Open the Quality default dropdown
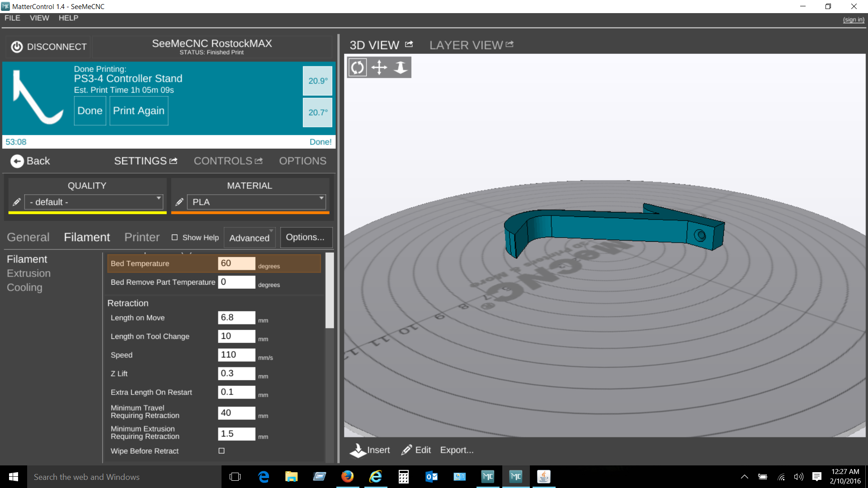The width and height of the screenshot is (868, 488). tap(94, 202)
